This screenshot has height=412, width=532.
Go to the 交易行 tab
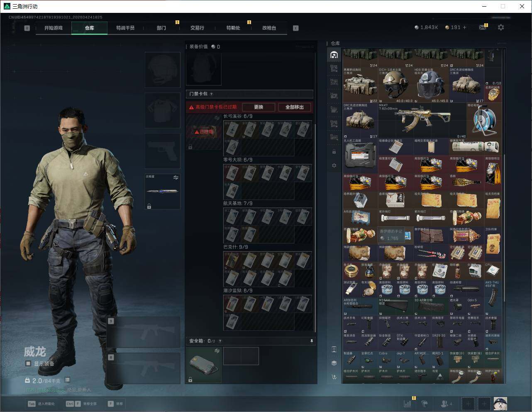click(197, 28)
